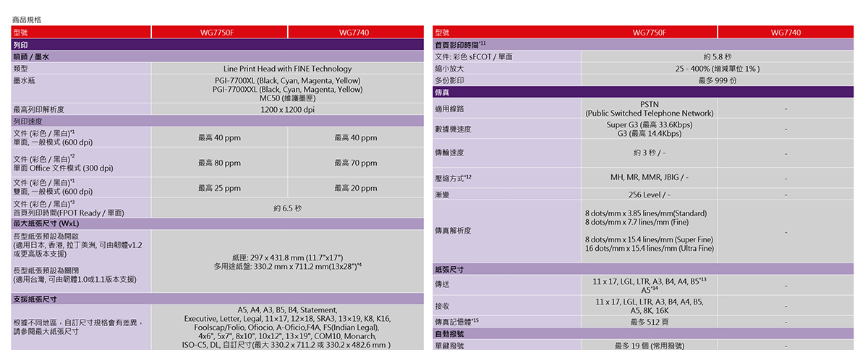Select the 列印 section header
The height and width of the screenshot is (350, 868).
217,45
